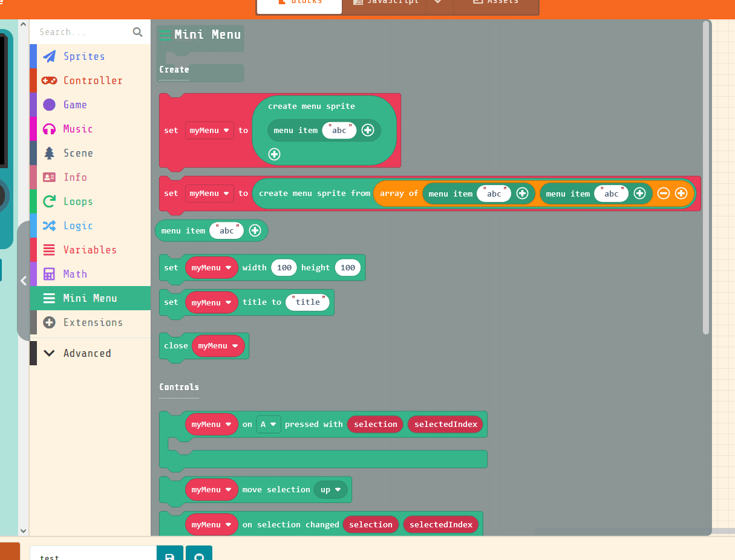Open the Extensions plus icon entry
The height and width of the screenshot is (560, 735).
(92, 322)
